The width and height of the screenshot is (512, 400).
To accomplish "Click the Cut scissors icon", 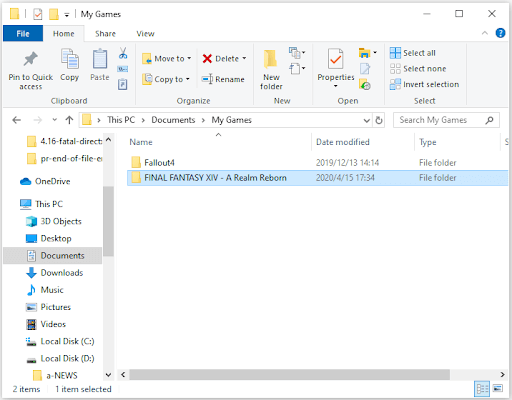I will point(123,53).
